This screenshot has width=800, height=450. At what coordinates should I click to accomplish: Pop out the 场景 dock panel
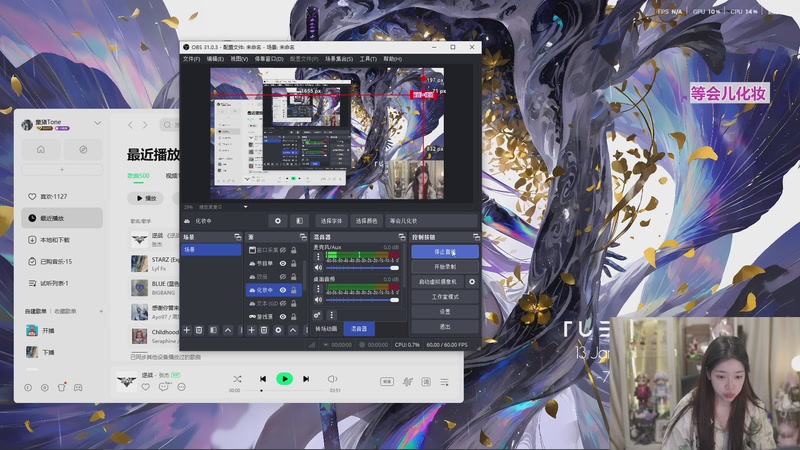237,237
